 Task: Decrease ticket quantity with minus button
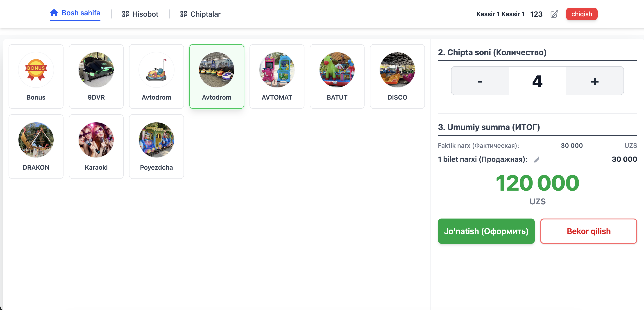click(x=480, y=81)
